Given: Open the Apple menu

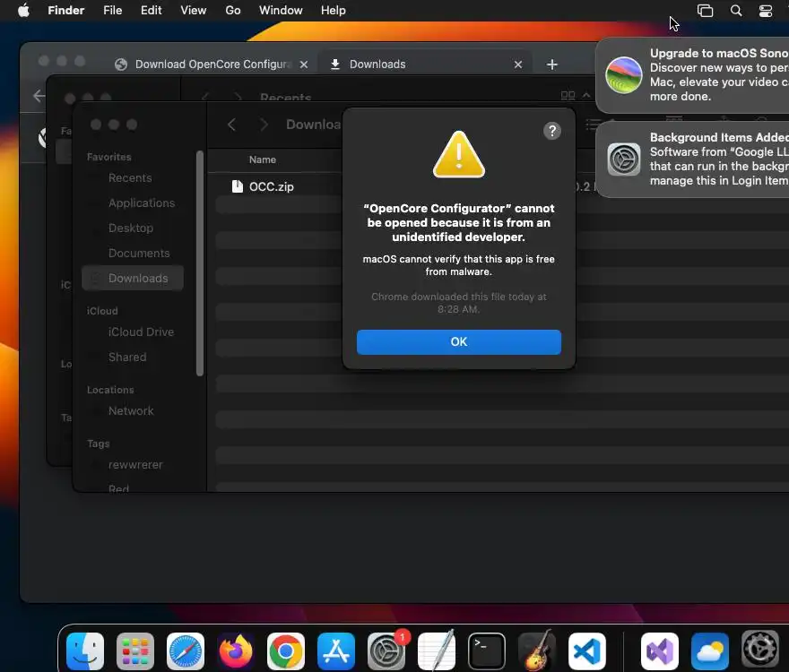Looking at the screenshot, I should (23, 11).
